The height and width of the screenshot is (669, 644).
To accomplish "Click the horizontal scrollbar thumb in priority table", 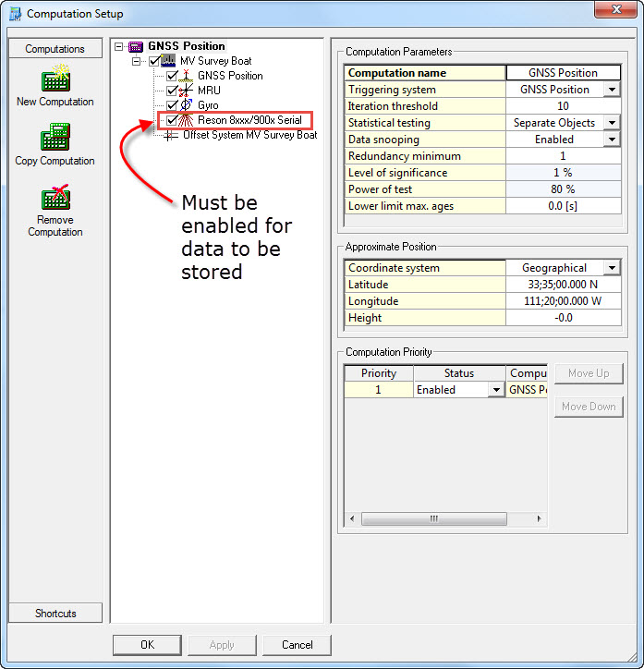I will (434, 518).
